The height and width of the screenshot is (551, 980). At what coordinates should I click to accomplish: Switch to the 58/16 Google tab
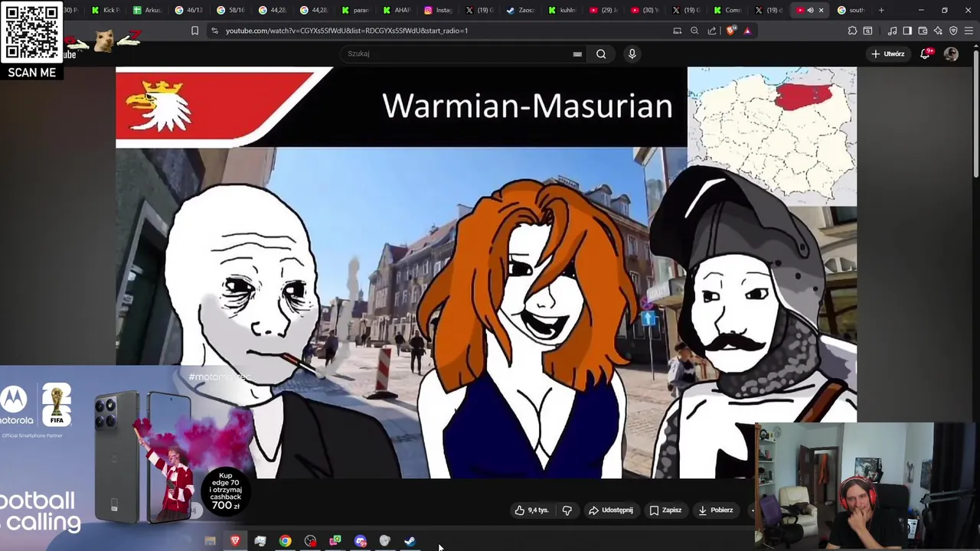pos(230,10)
